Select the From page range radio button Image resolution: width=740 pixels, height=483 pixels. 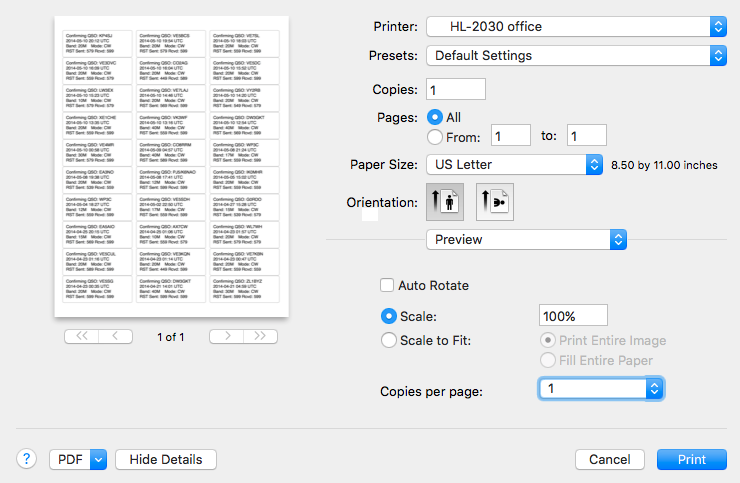click(x=435, y=137)
